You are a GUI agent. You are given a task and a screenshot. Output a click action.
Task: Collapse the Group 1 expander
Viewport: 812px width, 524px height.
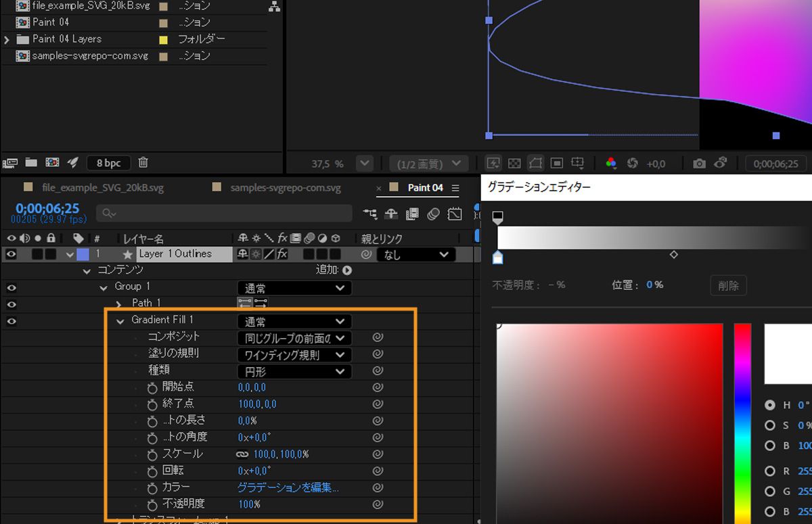(x=104, y=287)
